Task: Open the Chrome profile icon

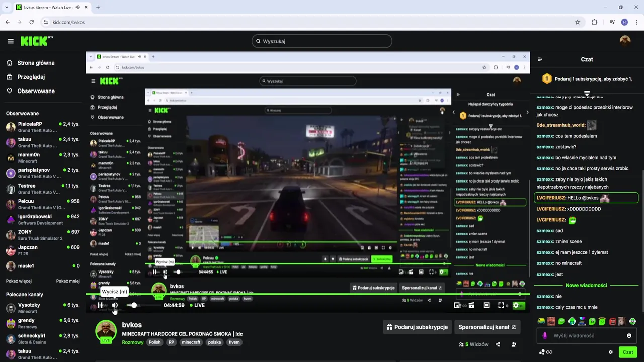Action: coord(624,22)
